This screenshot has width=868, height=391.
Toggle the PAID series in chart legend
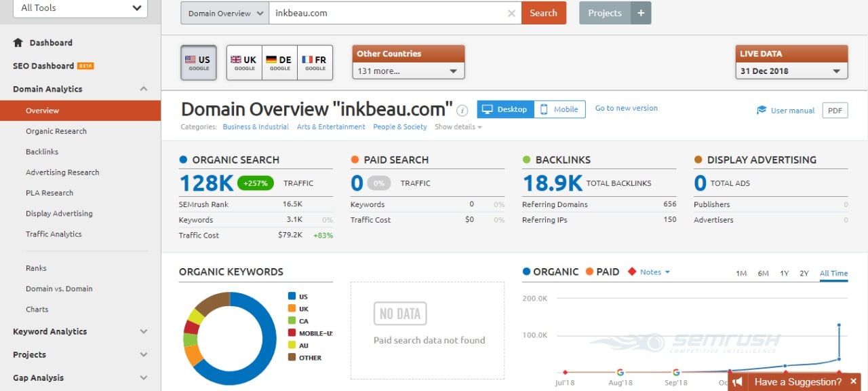602,272
